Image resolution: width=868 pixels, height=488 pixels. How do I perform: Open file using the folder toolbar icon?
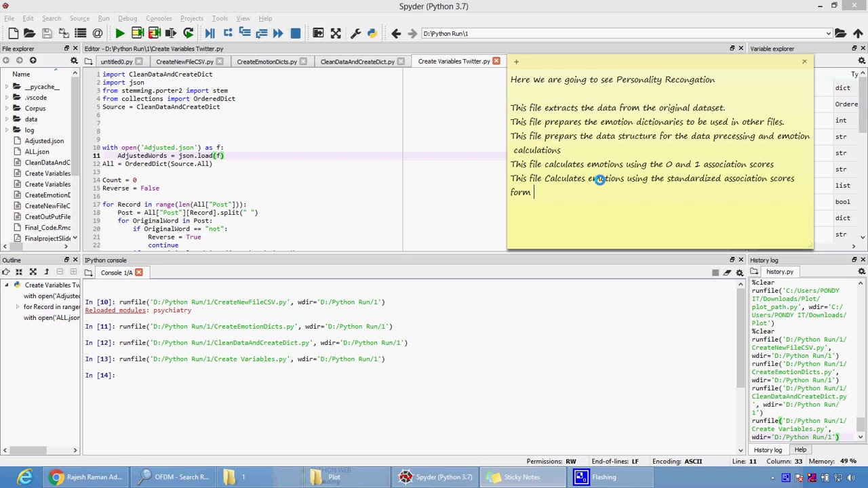click(29, 33)
